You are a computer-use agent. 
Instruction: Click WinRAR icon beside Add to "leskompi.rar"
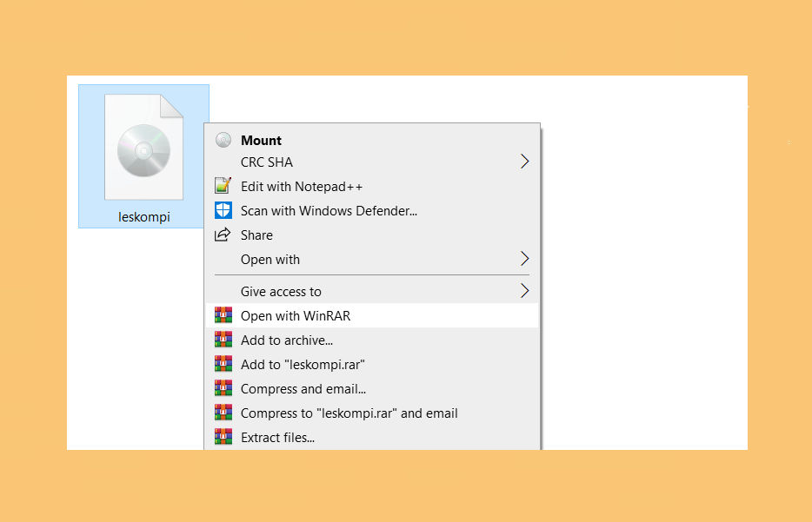tap(223, 364)
